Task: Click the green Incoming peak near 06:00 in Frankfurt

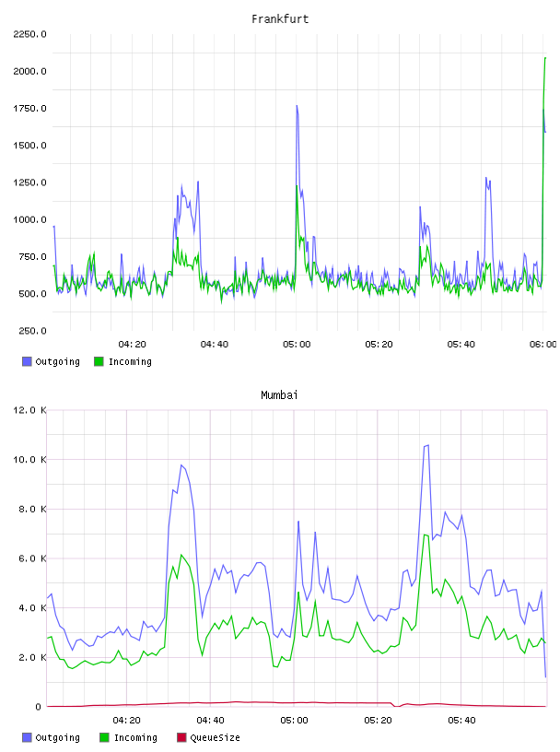Action: [x=545, y=58]
